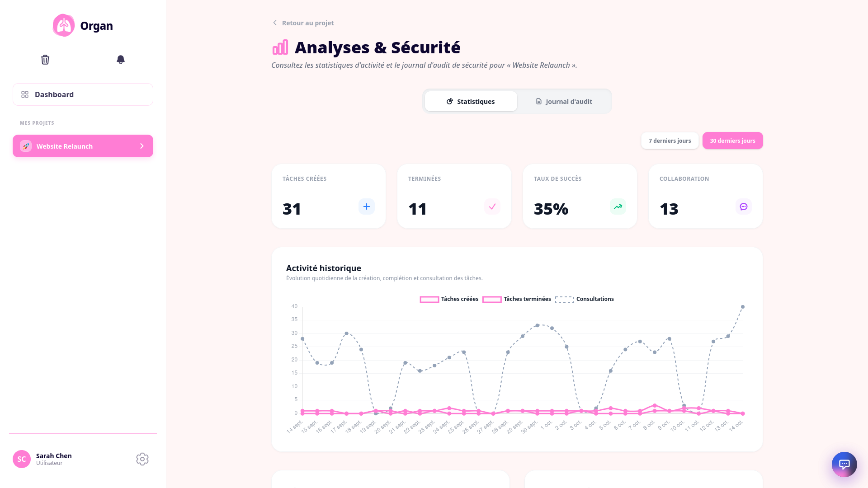Image resolution: width=868 pixels, height=488 pixels.
Task: Click the back chevron beside Retour au projet
Action: [274, 23]
